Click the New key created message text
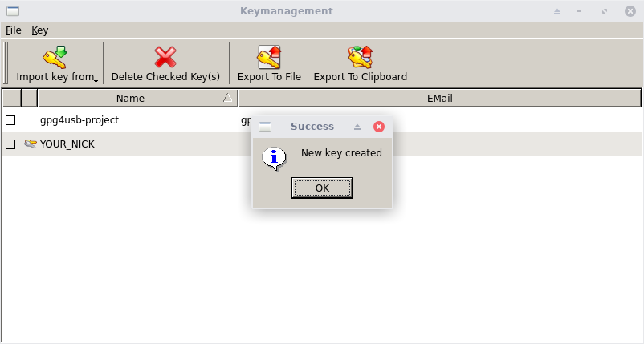644x344 pixels. (x=341, y=153)
